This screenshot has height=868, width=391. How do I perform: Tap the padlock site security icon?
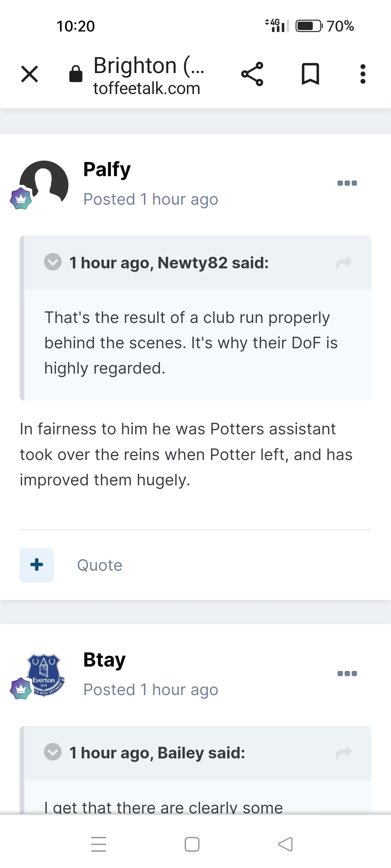coord(76,74)
